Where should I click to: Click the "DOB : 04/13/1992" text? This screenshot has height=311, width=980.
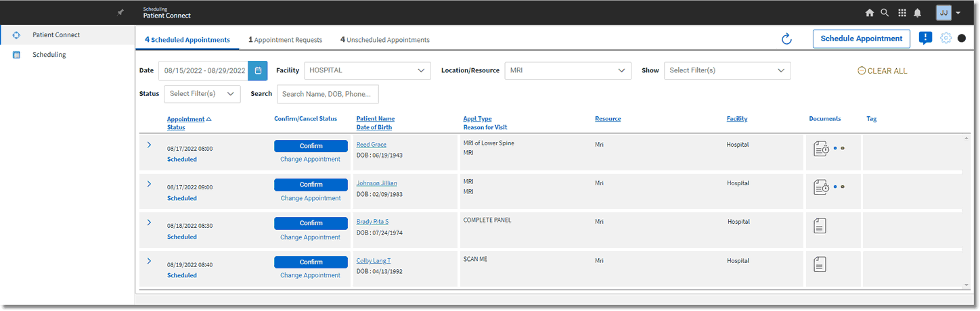click(380, 271)
